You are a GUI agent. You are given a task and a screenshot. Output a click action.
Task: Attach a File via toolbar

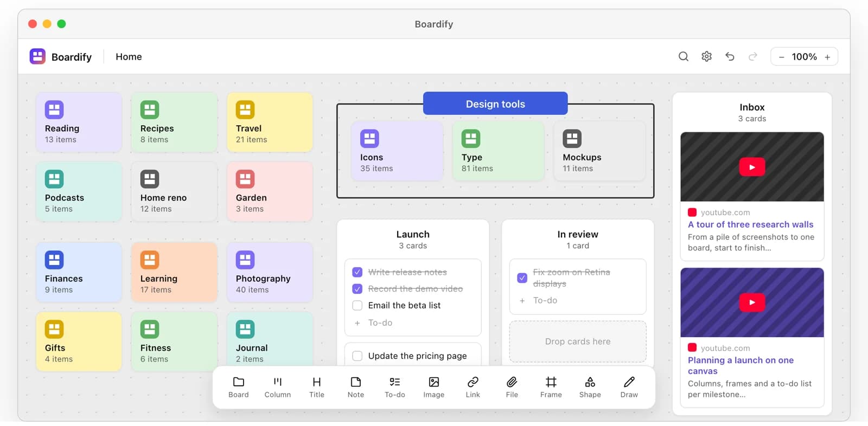pos(512,388)
